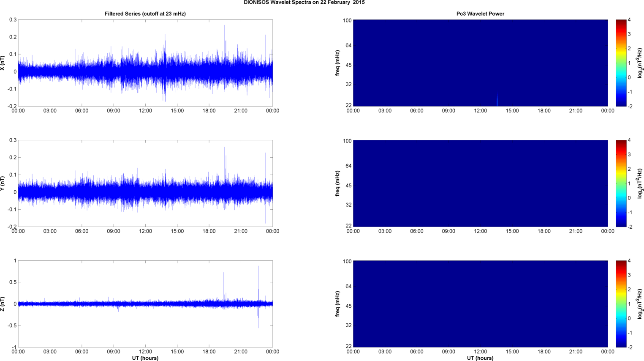Click the bottom Pc3 wavelet power spectrogram
This screenshot has width=644, height=361.
pyautogui.click(x=480, y=304)
